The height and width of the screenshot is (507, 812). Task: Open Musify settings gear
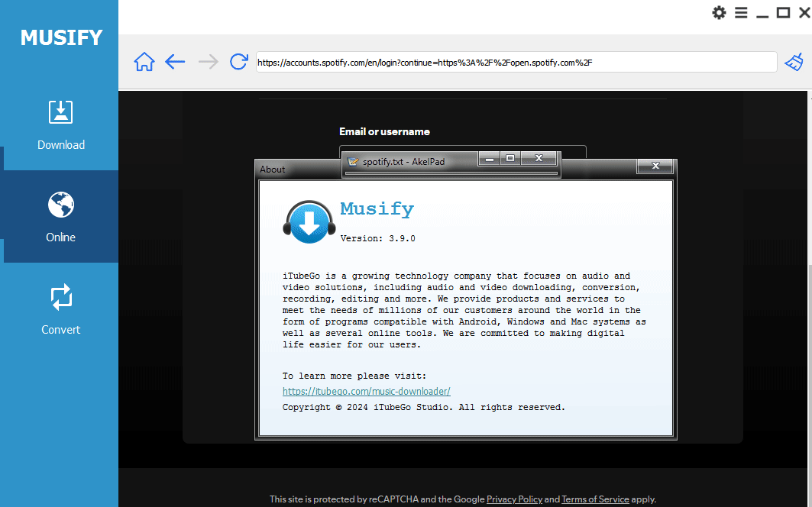pyautogui.click(x=719, y=12)
